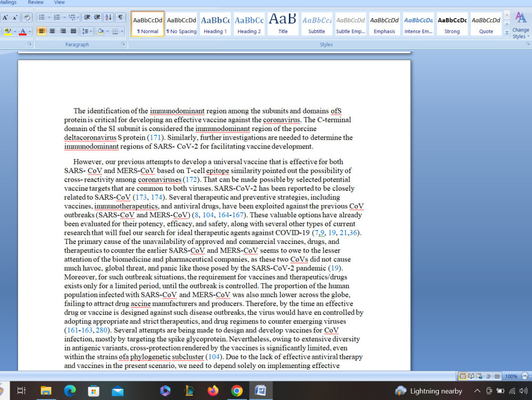Open the Mail app from the taskbar
The height and width of the screenshot is (400, 532).
[x=118, y=391]
